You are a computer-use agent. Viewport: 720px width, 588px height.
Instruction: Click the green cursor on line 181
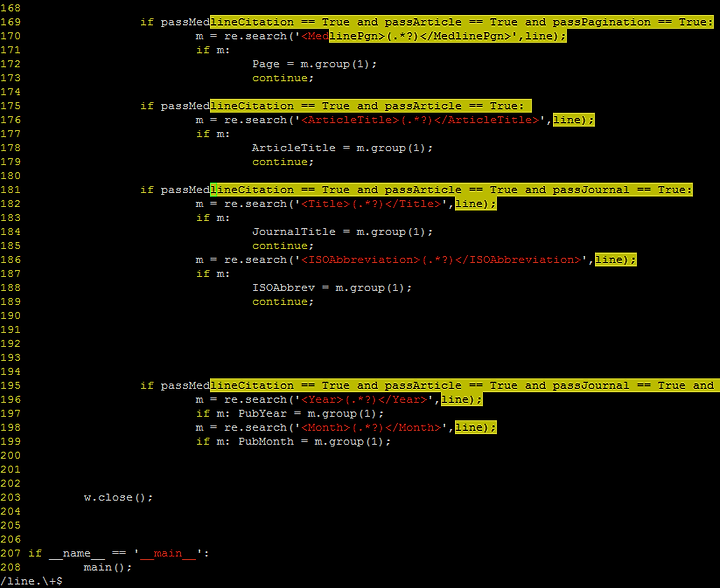(x=214, y=190)
